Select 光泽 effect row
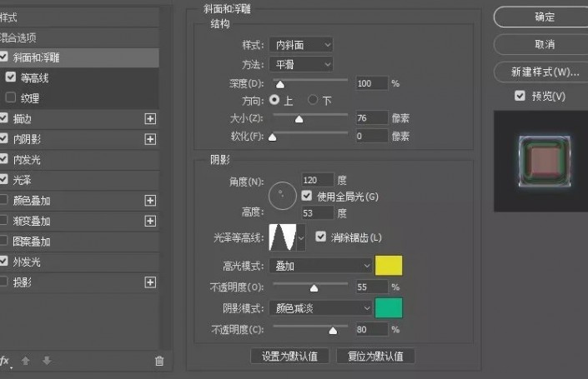This screenshot has width=588, height=379. click(79, 180)
